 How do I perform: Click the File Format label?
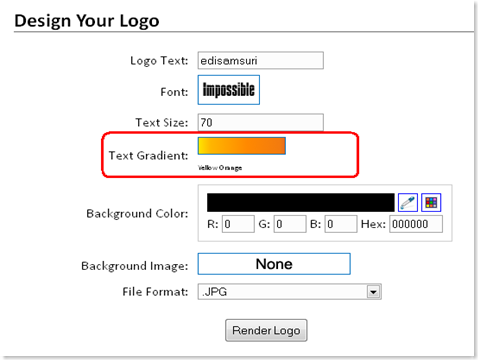[x=155, y=292]
